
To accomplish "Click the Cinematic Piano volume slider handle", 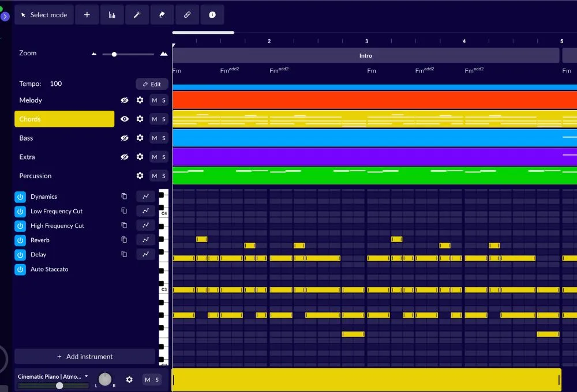I will [59, 386].
